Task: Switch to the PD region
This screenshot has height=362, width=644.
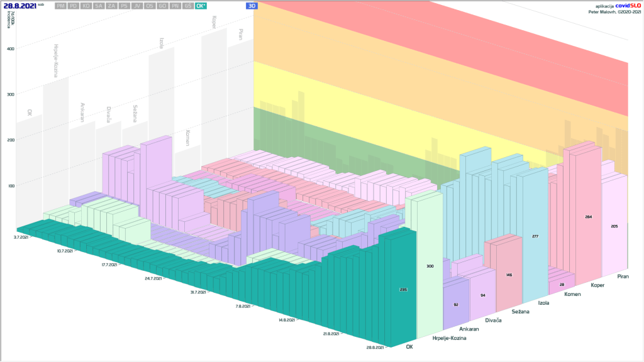Action: click(74, 6)
